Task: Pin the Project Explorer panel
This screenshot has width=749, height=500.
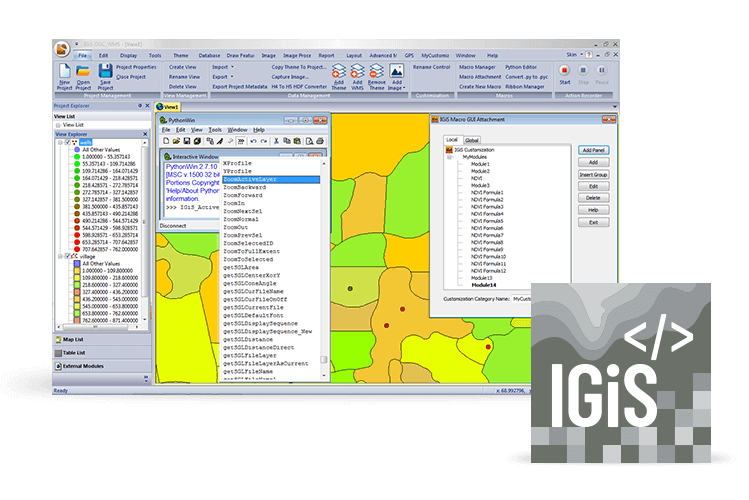Action: tap(140, 106)
